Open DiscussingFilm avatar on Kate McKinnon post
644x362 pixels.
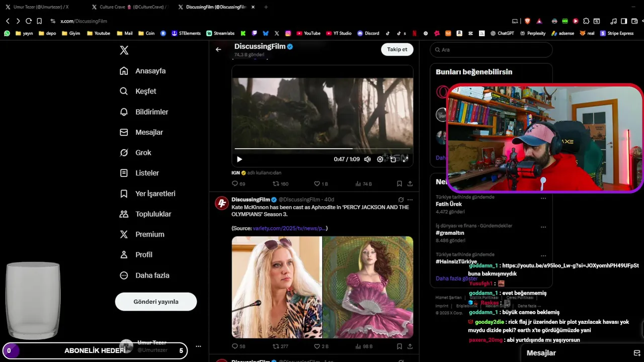(222, 203)
